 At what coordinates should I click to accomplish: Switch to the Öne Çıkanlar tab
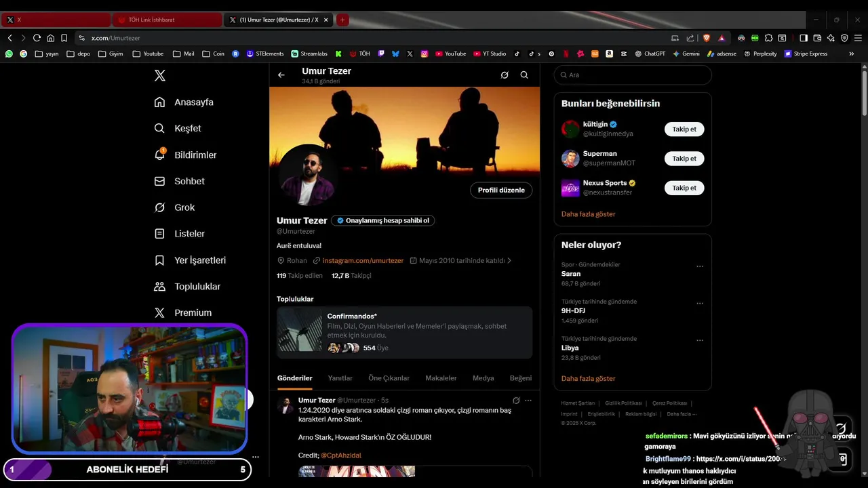(x=389, y=378)
